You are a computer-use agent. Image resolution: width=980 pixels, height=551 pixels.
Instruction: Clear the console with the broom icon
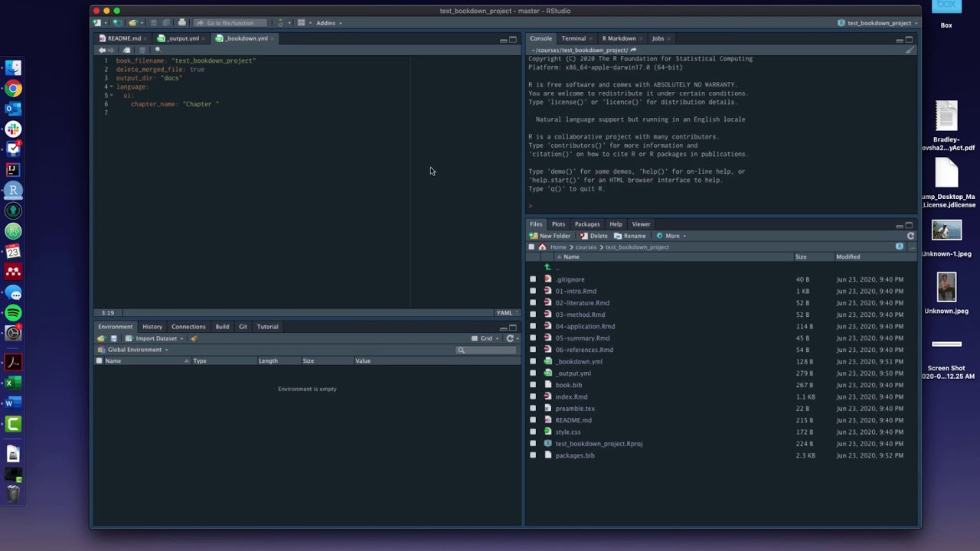point(910,51)
